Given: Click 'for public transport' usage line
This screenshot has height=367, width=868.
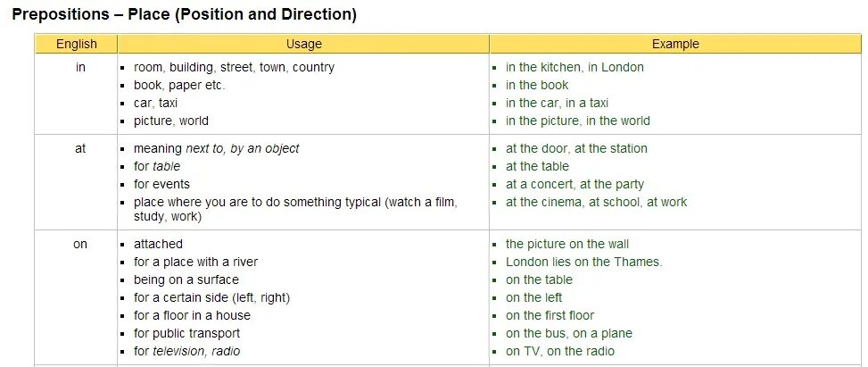Looking at the screenshot, I should click(x=186, y=333).
